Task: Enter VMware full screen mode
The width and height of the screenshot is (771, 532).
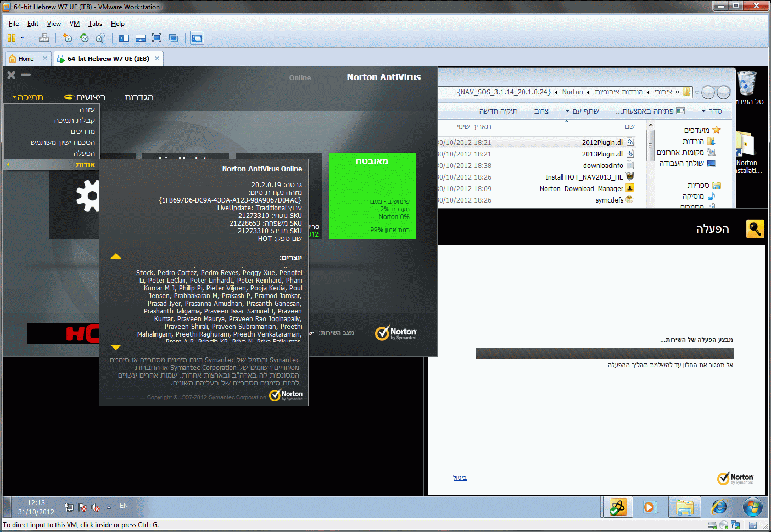Action: pos(157,38)
